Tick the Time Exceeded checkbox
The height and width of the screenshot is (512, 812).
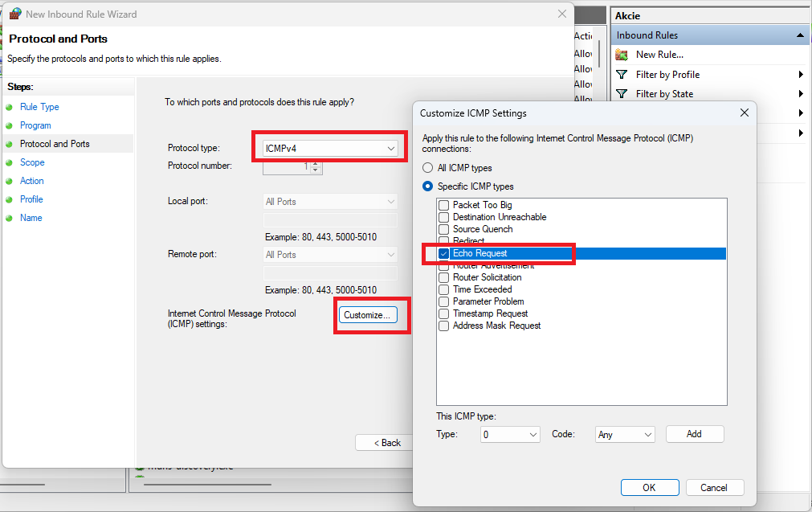coord(444,289)
